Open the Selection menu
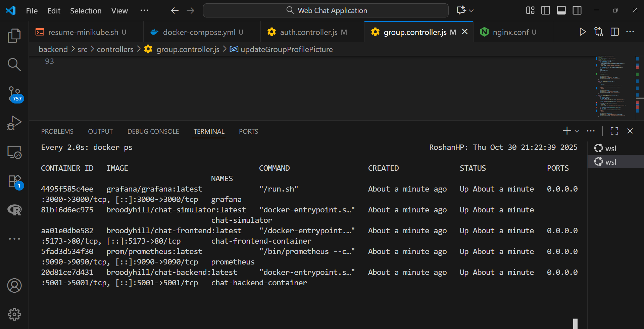 86,10
